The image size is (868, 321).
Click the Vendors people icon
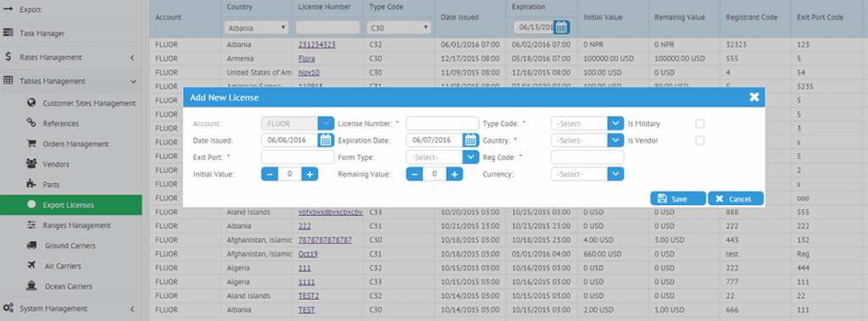[32, 163]
